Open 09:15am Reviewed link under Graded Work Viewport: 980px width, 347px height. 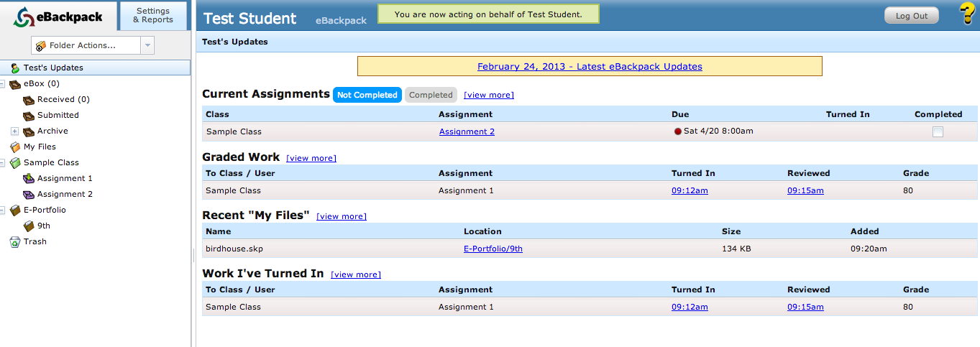[x=805, y=190]
